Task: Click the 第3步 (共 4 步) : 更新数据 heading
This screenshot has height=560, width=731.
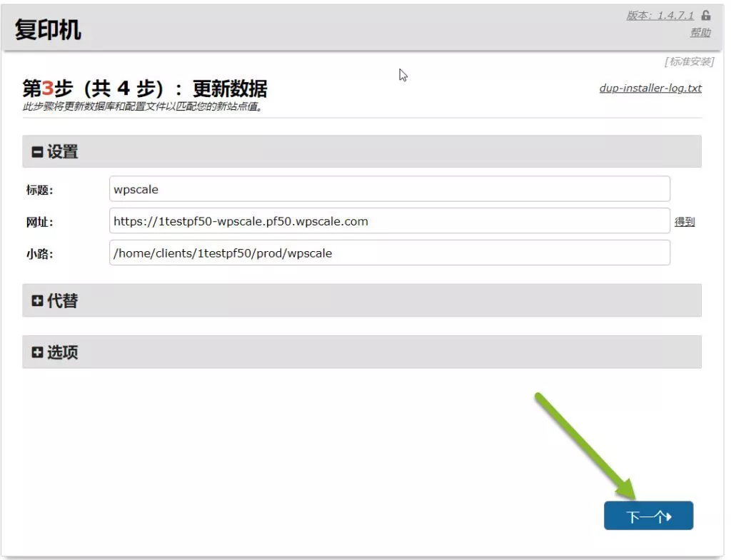Action: (145, 88)
